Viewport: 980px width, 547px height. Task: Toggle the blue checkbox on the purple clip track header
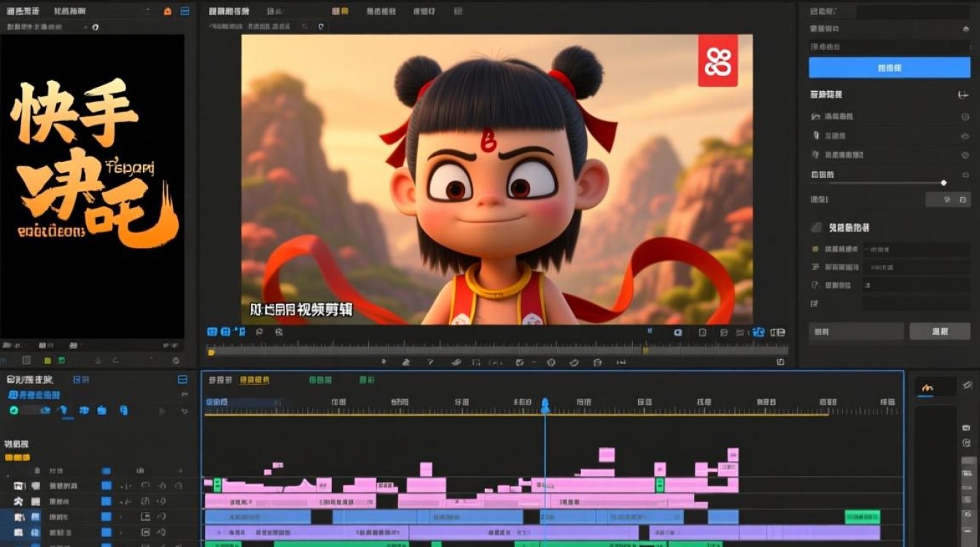coord(106,533)
